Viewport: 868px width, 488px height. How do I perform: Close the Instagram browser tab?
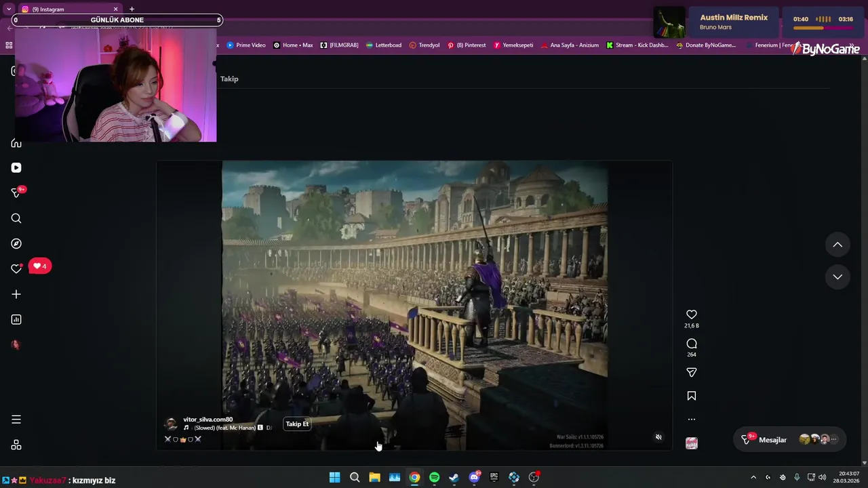pyautogui.click(x=115, y=9)
